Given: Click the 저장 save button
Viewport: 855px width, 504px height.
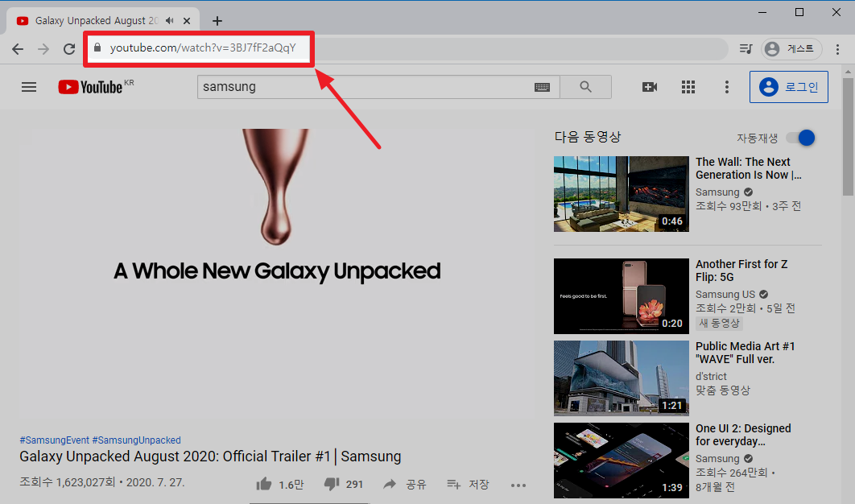Looking at the screenshot, I should [x=468, y=485].
